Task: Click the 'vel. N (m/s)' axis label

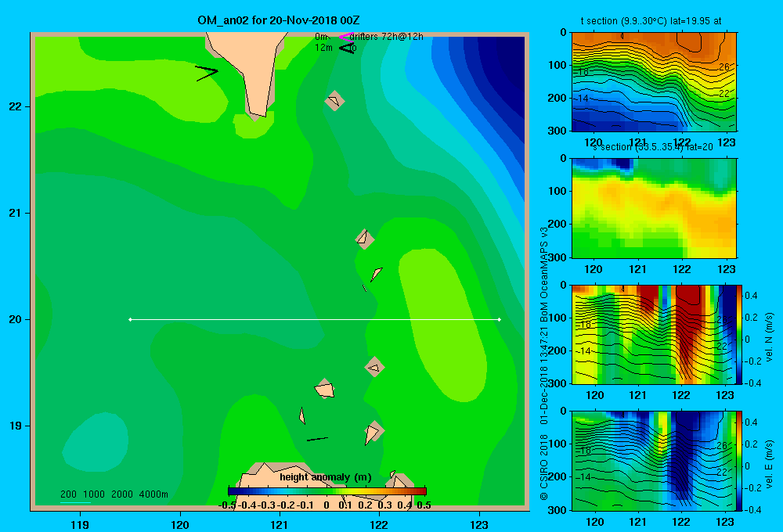Action: coord(770,337)
